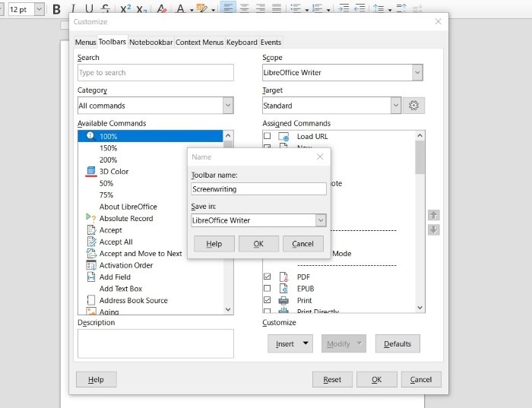Click the Assigned Commands scroll down arrow
This screenshot has width=532, height=408.
tap(420, 308)
